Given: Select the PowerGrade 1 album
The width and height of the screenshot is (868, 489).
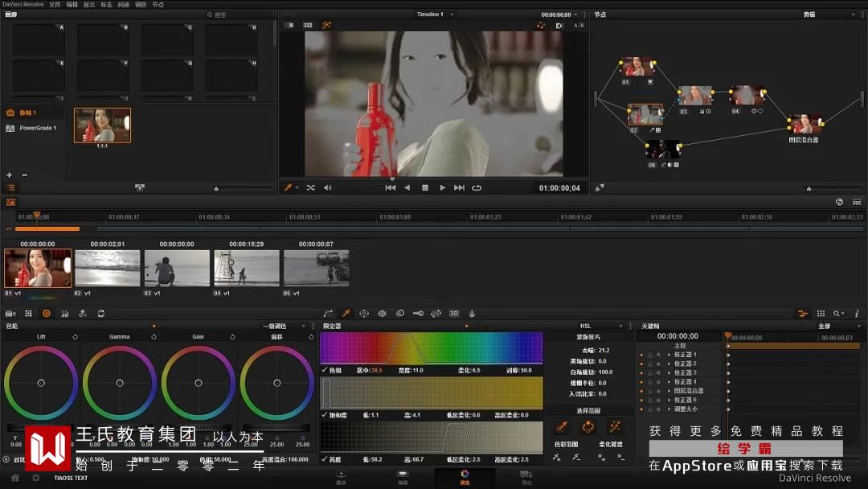Looking at the screenshot, I should tap(37, 128).
